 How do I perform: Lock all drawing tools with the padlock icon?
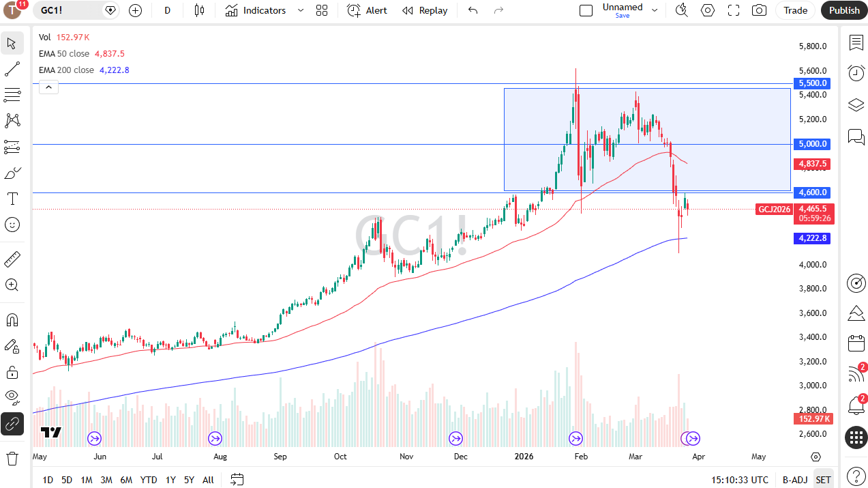[x=12, y=372]
